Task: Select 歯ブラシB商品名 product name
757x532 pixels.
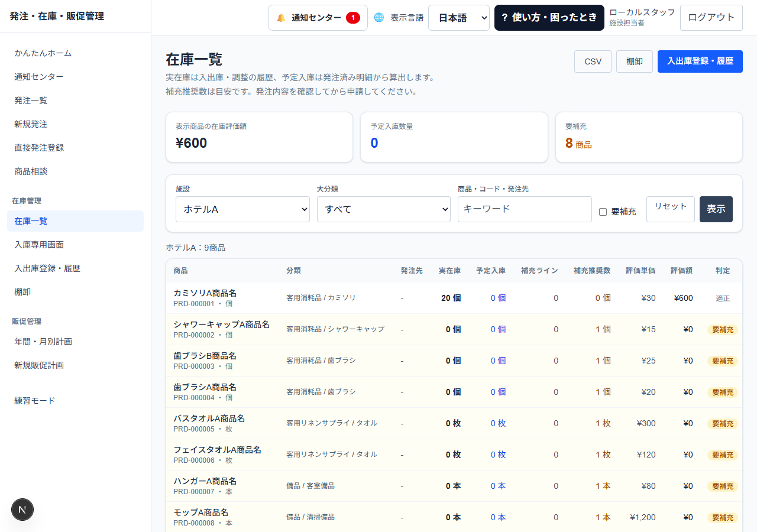Action: tap(205, 356)
